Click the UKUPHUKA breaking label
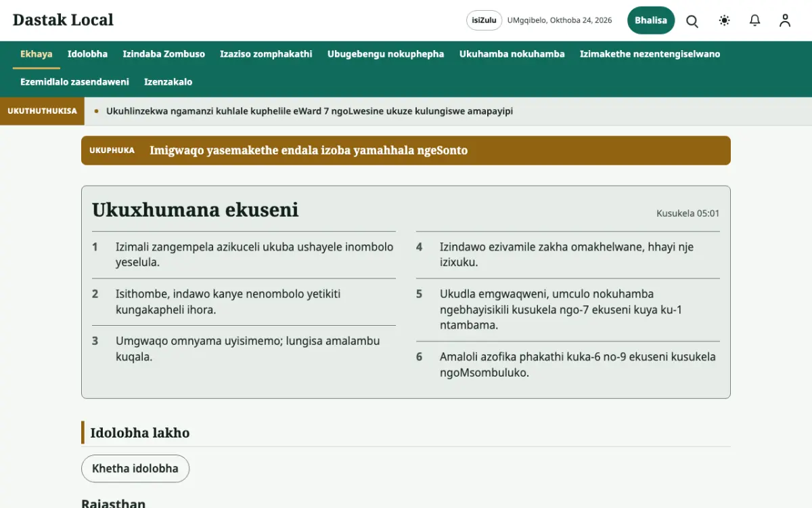The image size is (812, 508). [x=112, y=150]
